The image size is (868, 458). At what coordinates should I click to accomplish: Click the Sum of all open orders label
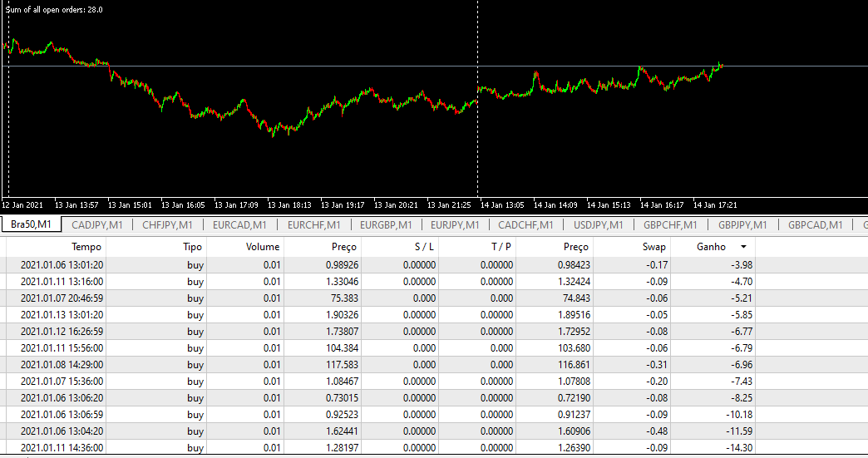pyautogui.click(x=54, y=9)
